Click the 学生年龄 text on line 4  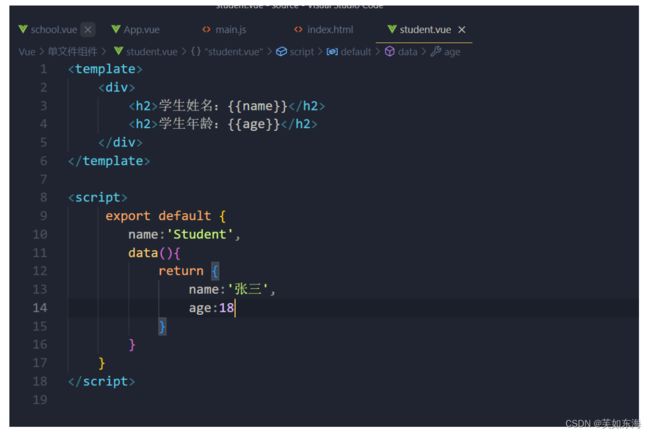click(x=186, y=124)
